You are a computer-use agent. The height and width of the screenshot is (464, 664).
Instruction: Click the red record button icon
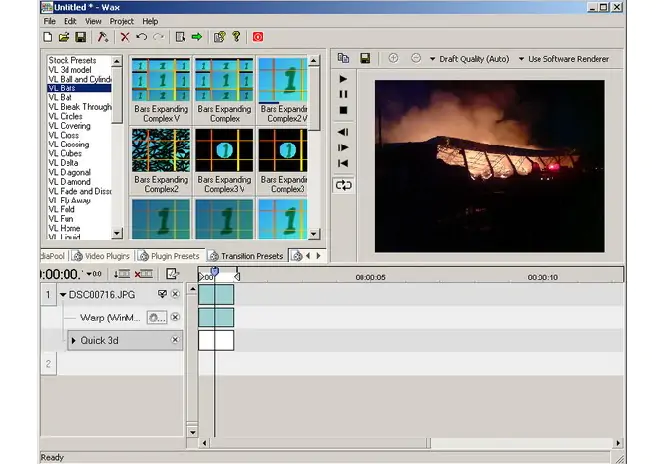pos(257,37)
